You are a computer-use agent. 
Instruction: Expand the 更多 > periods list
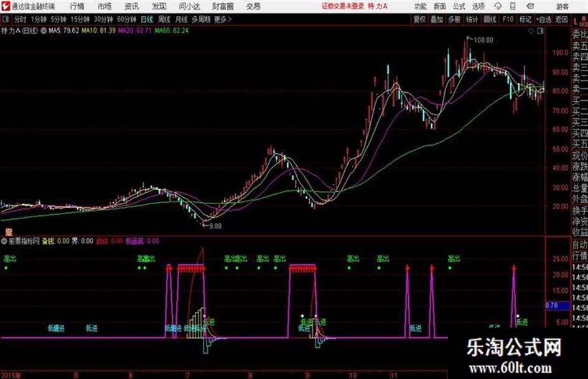click(x=223, y=19)
